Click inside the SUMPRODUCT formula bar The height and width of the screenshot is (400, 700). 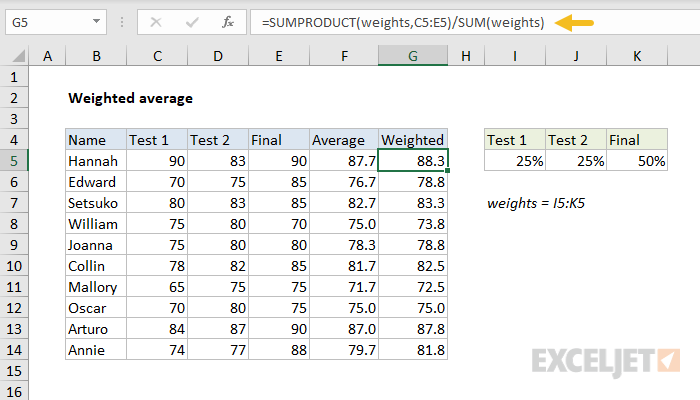click(450, 22)
